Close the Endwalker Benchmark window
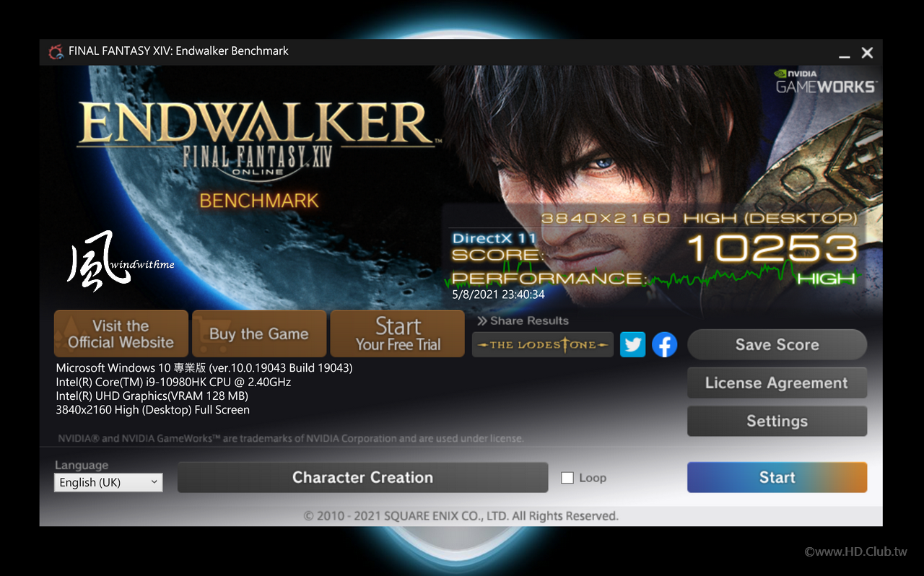924x576 pixels. click(867, 53)
